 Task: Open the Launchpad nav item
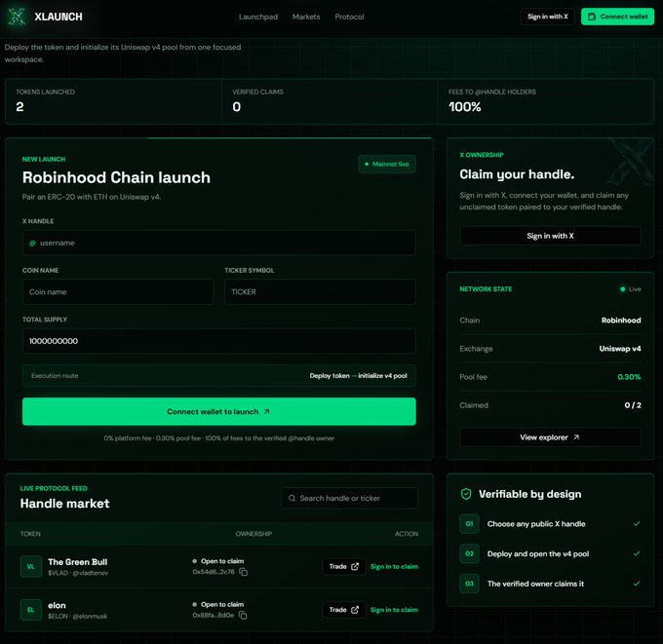[x=258, y=17]
